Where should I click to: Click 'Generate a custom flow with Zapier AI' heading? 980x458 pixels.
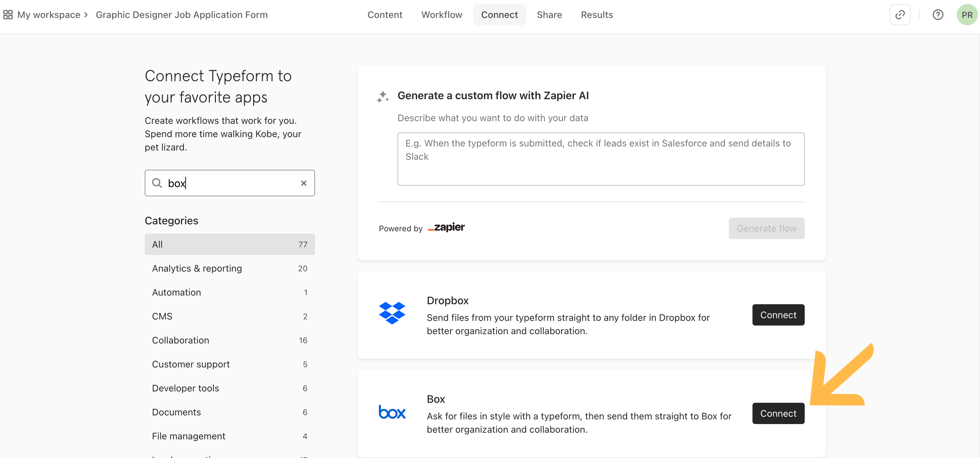(x=493, y=96)
